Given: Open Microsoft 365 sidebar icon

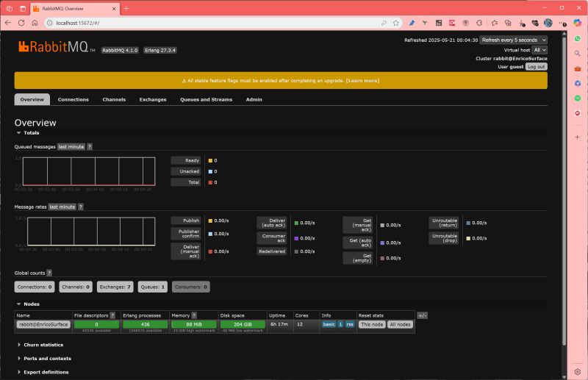Looking at the screenshot, I should (578, 83).
